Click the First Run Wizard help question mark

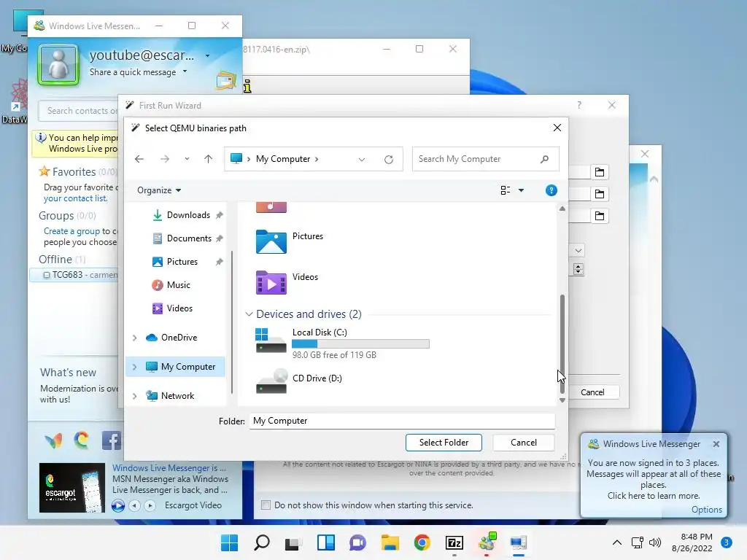pos(578,105)
